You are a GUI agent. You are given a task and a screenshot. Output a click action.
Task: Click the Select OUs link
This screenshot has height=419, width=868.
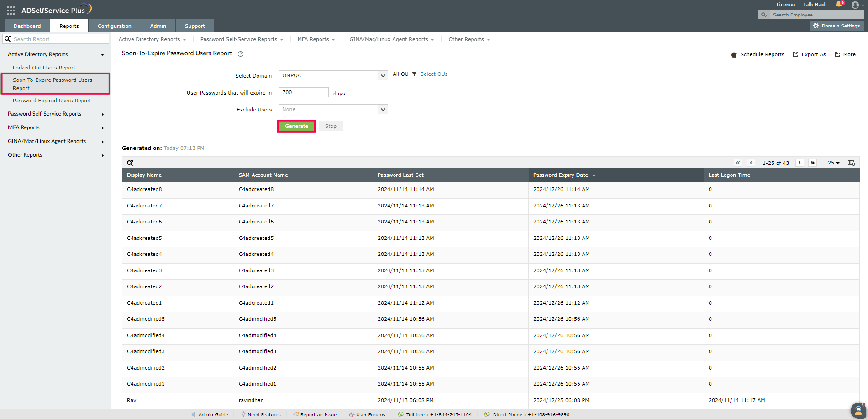click(x=434, y=74)
